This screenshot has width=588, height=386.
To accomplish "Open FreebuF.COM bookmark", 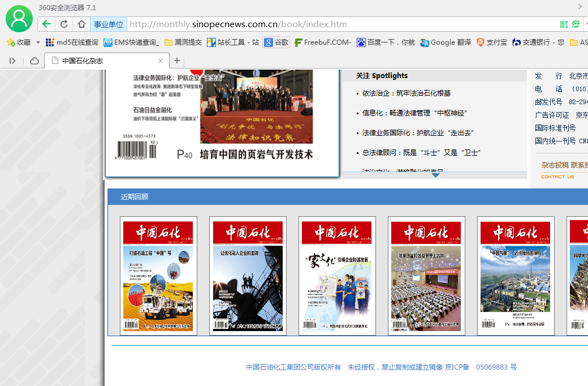I will pyautogui.click(x=323, y=42).
